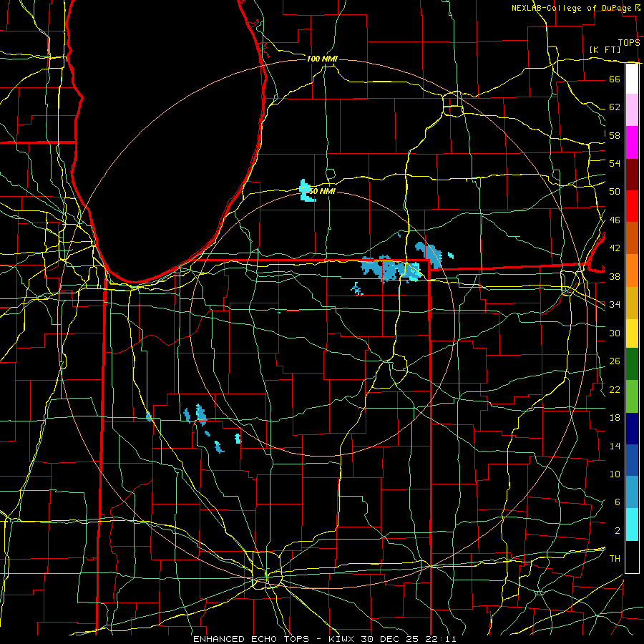Click the '10' legend value
Viewport: 644px width, 644px height.
click(x=615, y=474)
